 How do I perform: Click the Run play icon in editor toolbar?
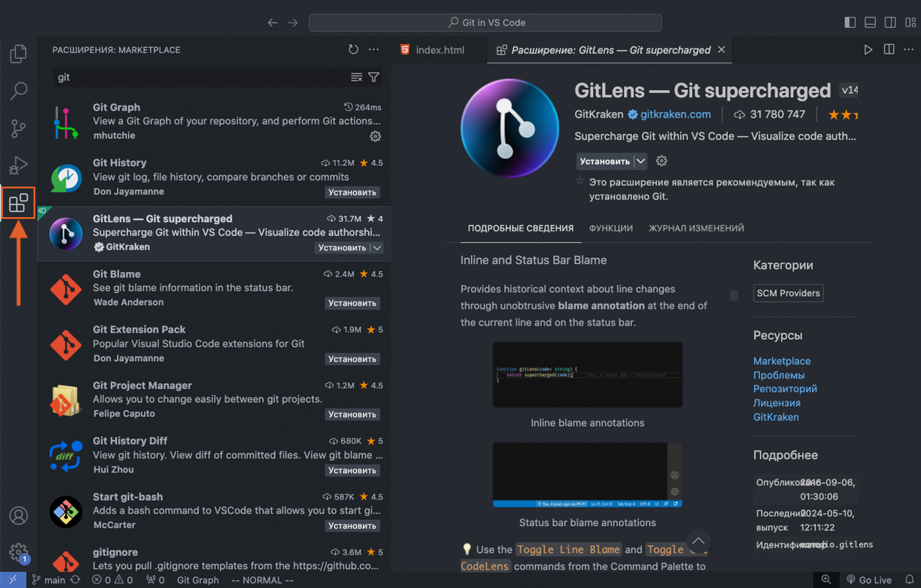[868, 50]
